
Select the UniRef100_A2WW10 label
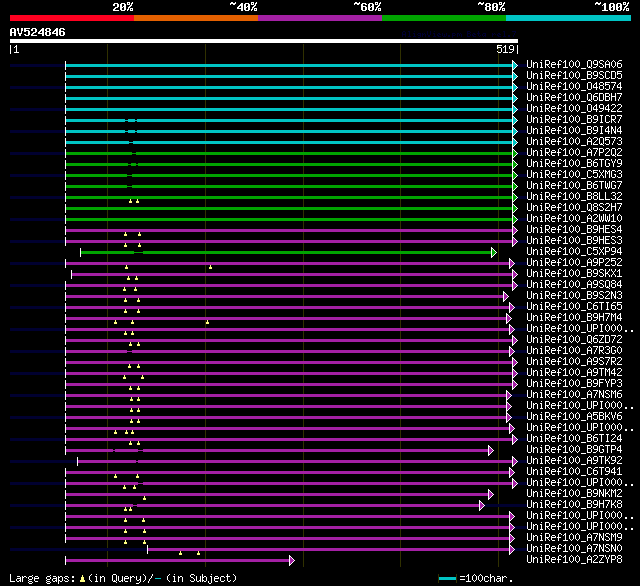[x=574, y=219]
